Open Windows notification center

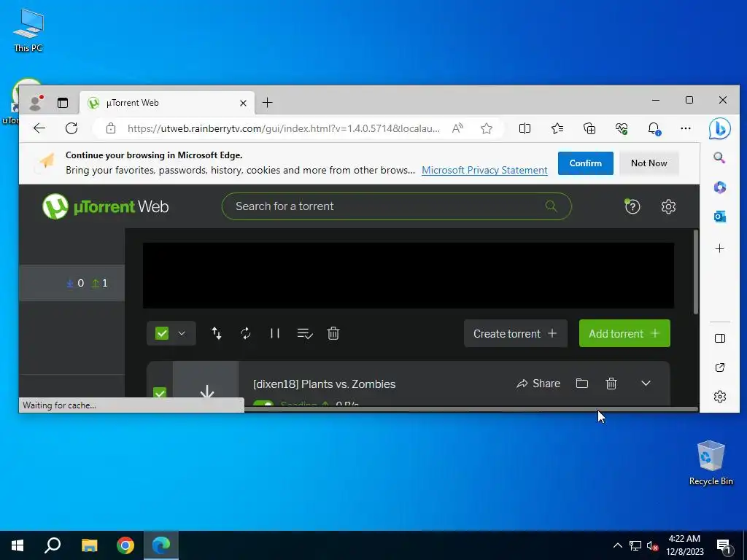click(x=724, y=546)
